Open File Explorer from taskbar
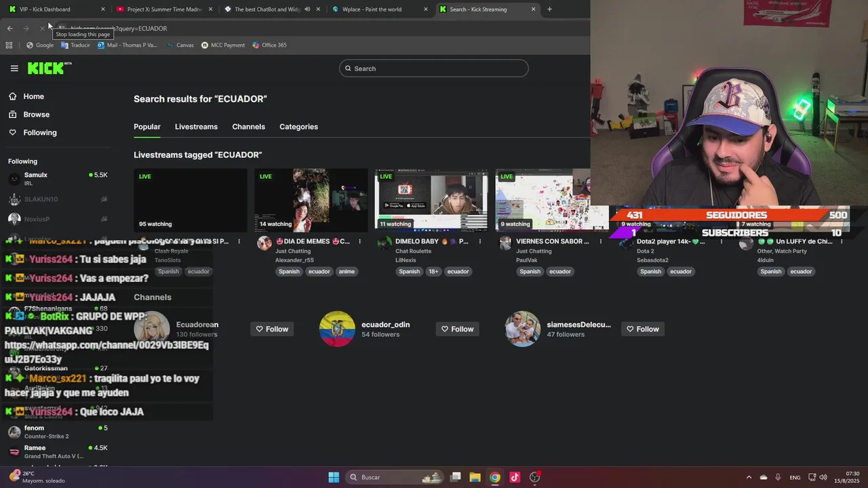The width and height of the screenshot is (868, 488). click(x=475, y=477)
